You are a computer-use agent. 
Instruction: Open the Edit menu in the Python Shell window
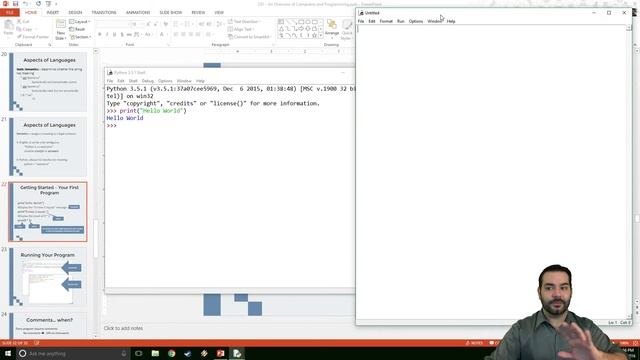[121, 81]
